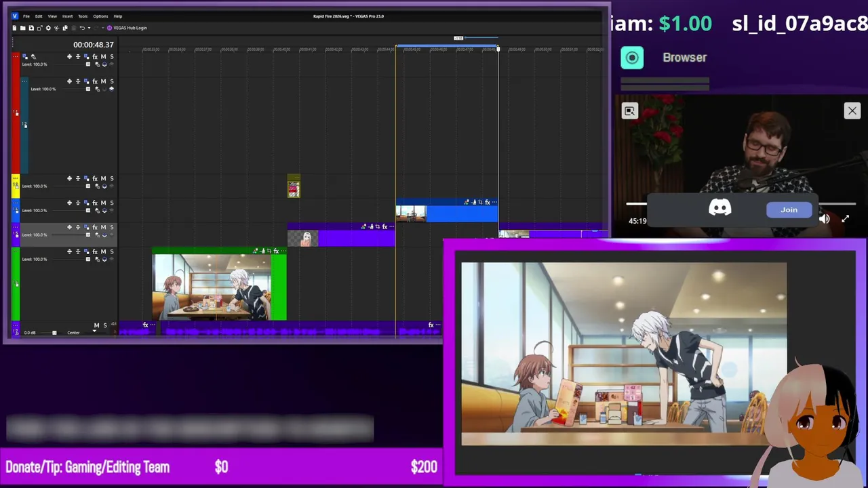Click the Render As export toolbar icon
The width and height of the screenshot is (868, 488).
(40, 28)
